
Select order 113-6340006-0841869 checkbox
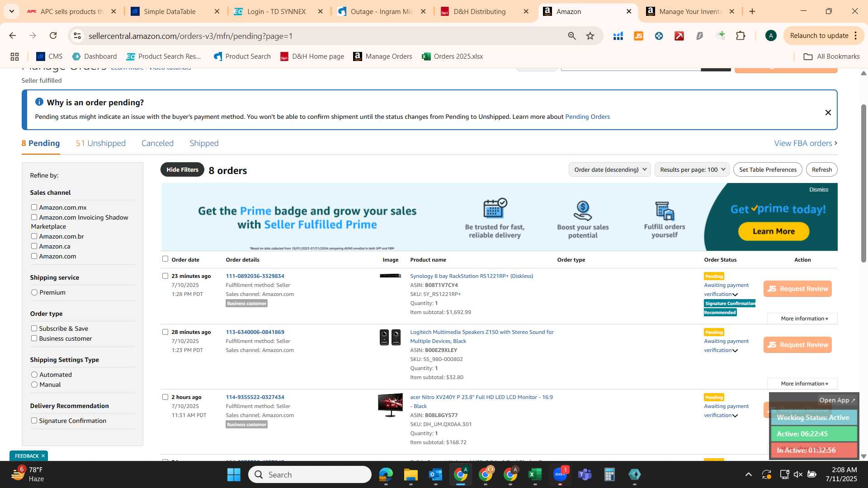click(x=165, y=332)
